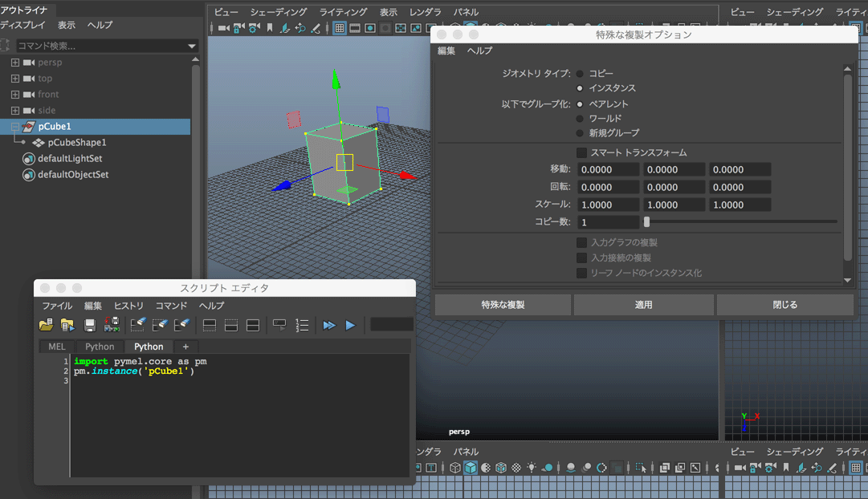The image size is (868, 499).
Task: Save the current script to shelf
Action: pos(110,325)
